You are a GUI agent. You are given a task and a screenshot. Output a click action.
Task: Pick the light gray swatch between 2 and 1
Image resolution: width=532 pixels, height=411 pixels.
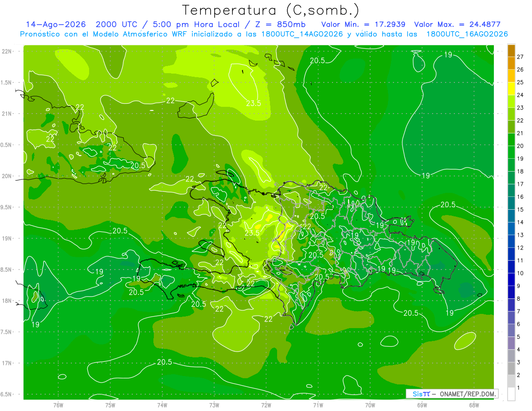[x=511, y=381]
